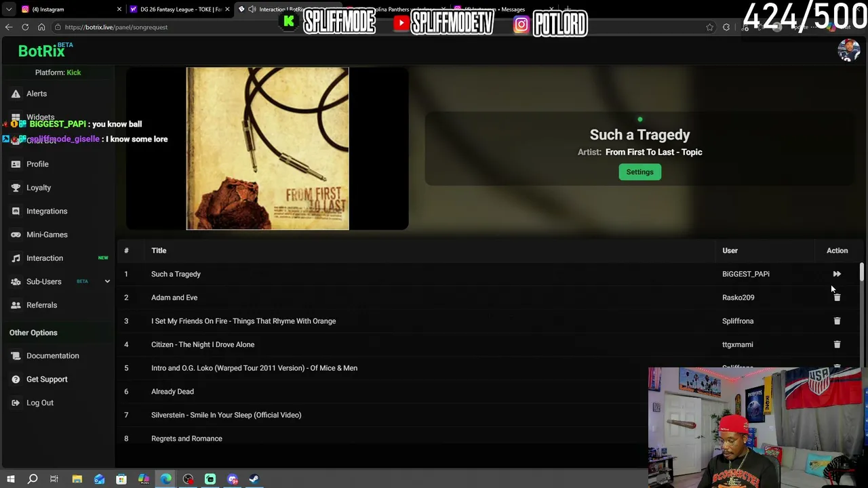
Task: Click the Referrals people icon
Action: [16, 305]
